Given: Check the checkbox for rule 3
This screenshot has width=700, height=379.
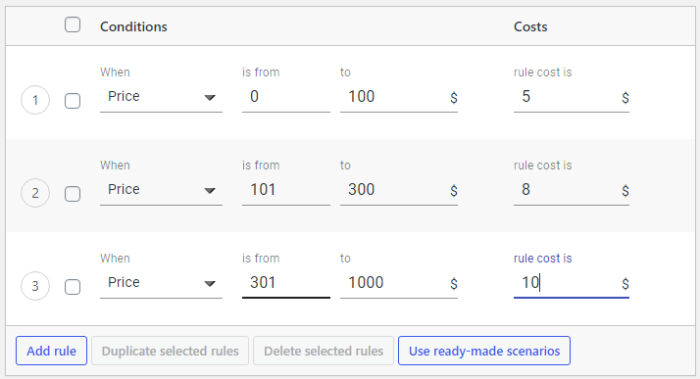Looking at the screenshot, I should pyautogui.click(x=72, y=287).
